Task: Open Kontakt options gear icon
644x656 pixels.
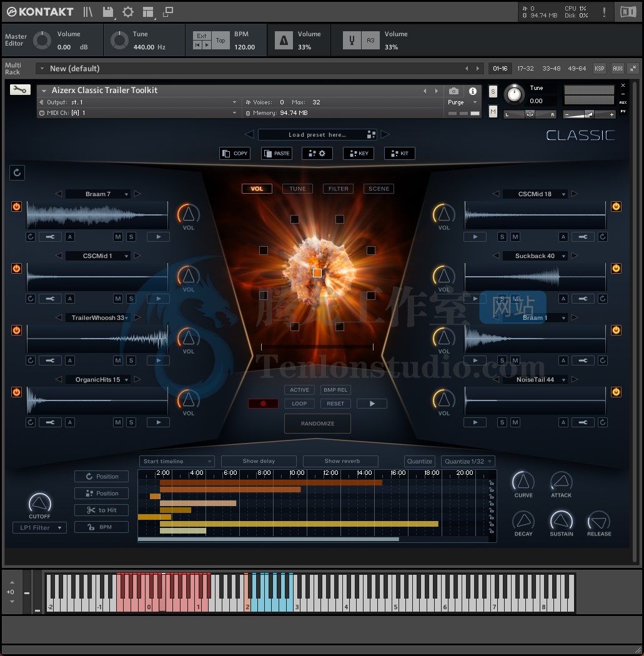Action: [x=128, y=12]
